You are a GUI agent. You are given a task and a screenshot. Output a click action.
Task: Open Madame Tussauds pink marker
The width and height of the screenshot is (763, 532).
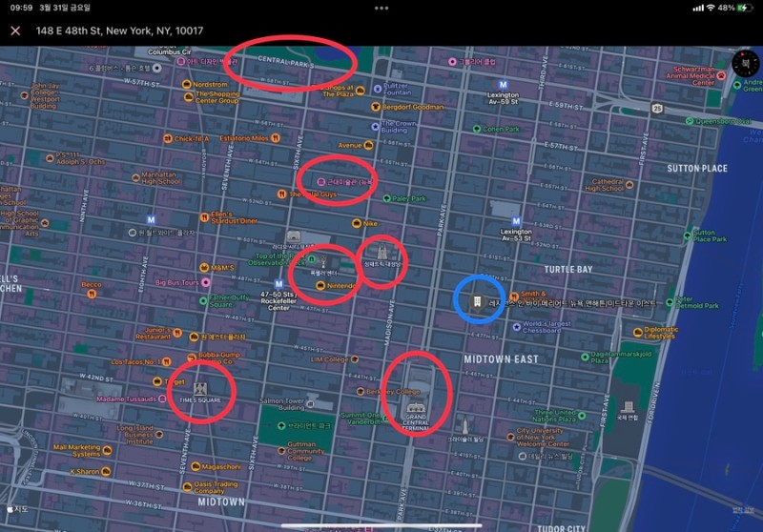(162, 399)
